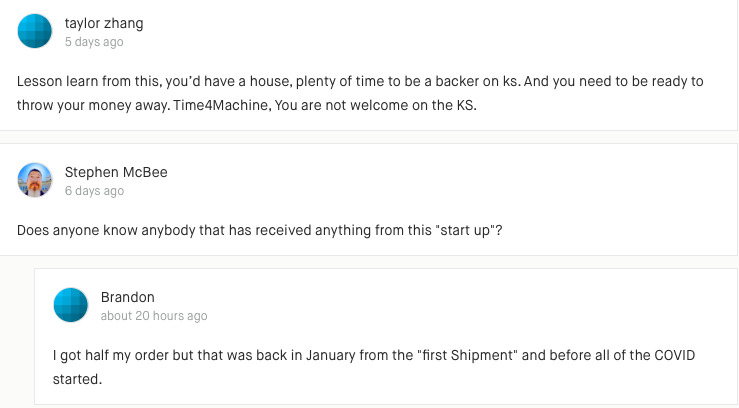739x408 pixels.
Task: Select the Brandon username
Action: tap(128, 297)
